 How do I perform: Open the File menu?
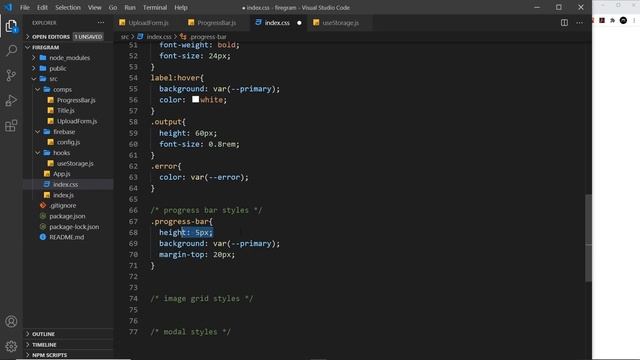point(25,7)
